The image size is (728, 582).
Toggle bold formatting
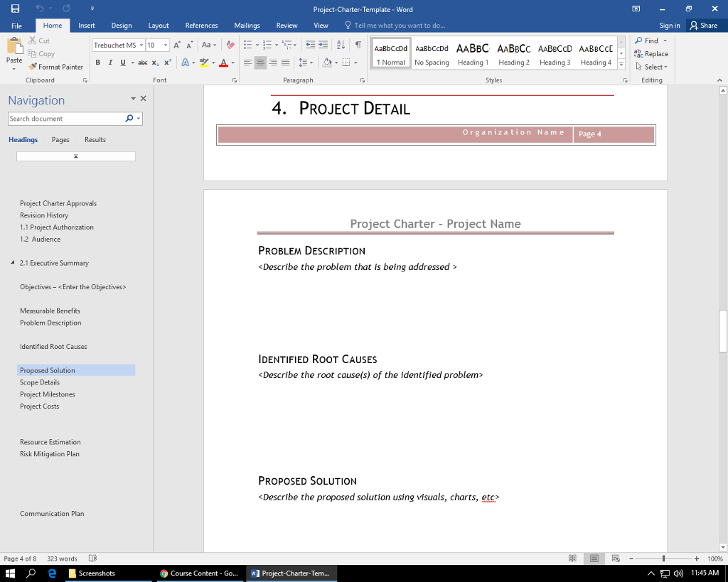point(98,63)
